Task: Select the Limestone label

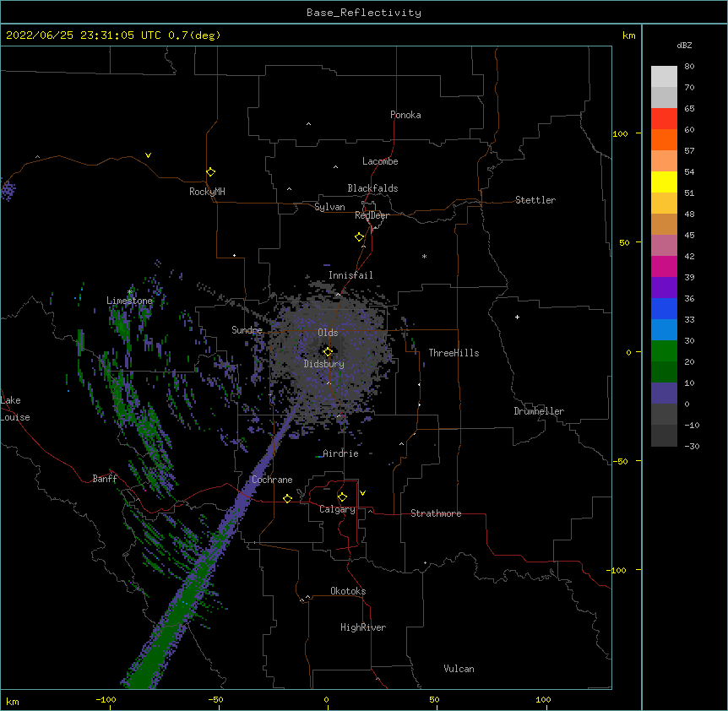Action: pyautogui.click(x=129, y=301)
